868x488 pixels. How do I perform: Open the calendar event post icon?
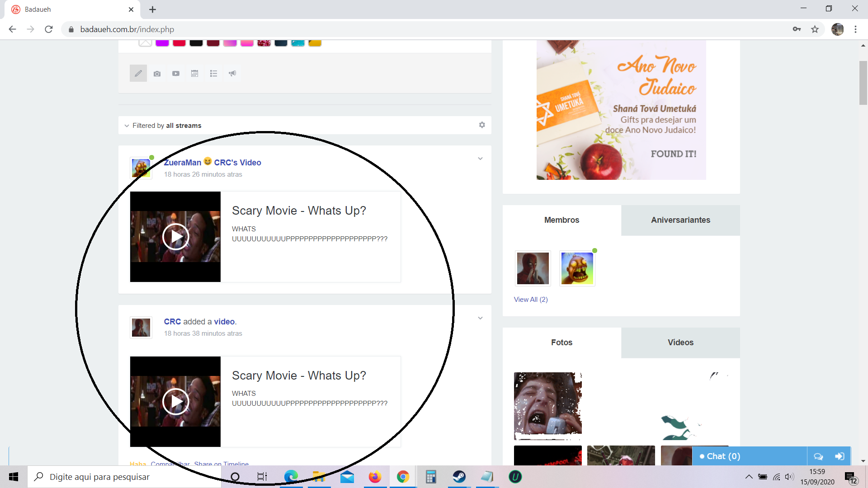(194, 74)
